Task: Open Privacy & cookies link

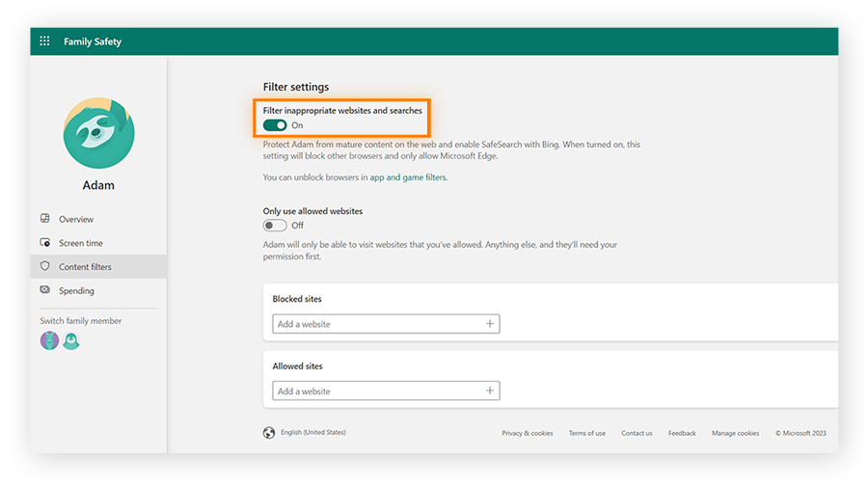Action: click(528, 433)
